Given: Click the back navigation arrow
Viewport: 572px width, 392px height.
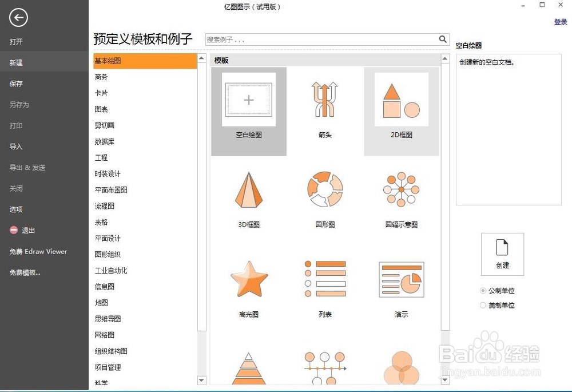Looking at the screenshot, I should pos(18,18).
